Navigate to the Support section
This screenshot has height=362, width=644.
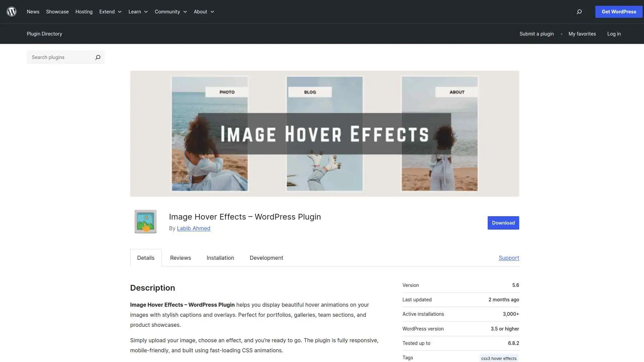[x=509, y=258]
